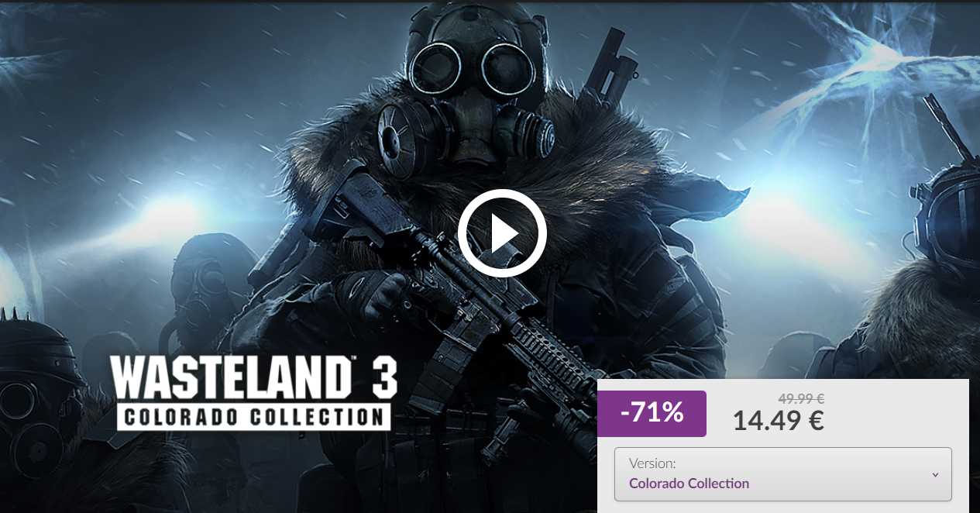Image resolution: width=980 pixels, height=513 pixels.
Task: Select the purple Colorado Collection version text
Action: [x=689, y=484]
